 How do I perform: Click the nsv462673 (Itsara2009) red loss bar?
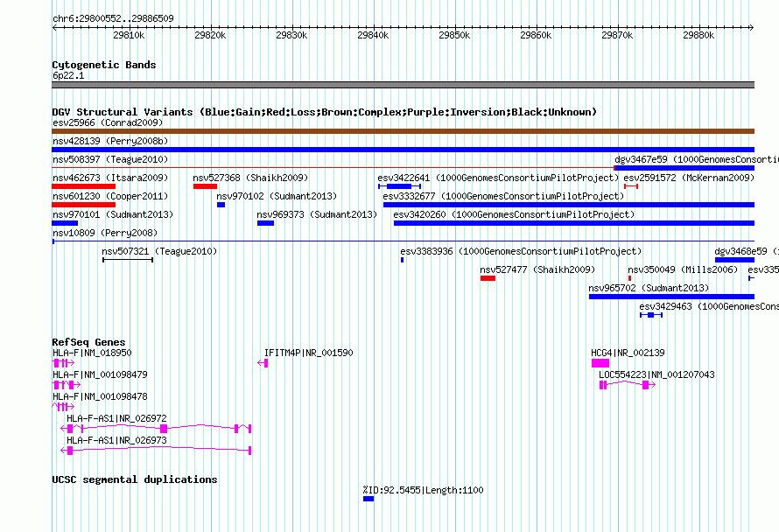tap(83, 186)
